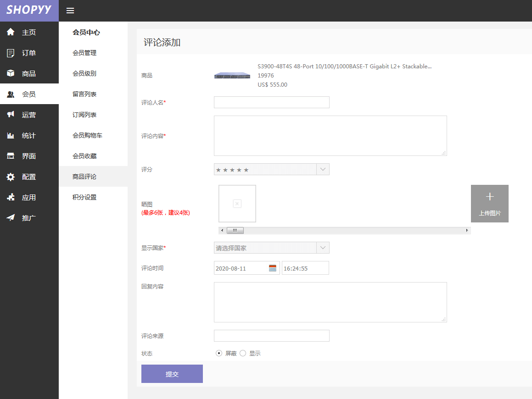This screenshot has width=532, height=399.
Task: Toggle the hamburger menu icon
Action: click(70, 11)
